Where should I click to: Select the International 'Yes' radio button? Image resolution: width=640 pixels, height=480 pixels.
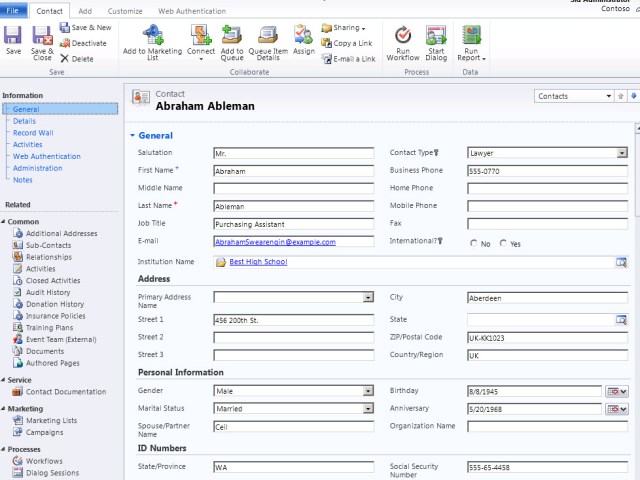pos(503,243)
